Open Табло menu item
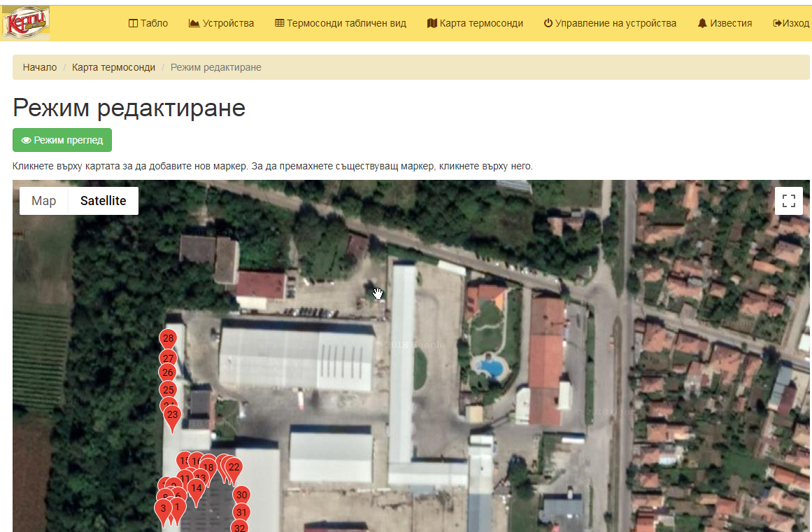 coord(148,23)
